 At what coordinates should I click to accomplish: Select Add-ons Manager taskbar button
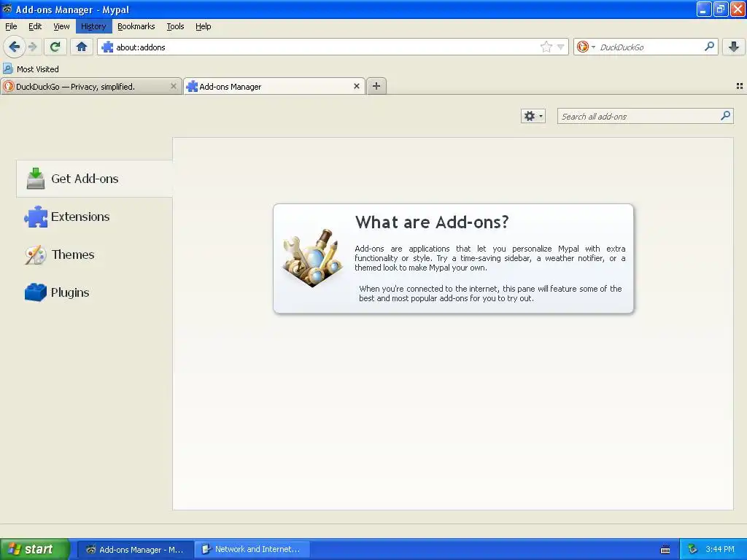point(136,549)
